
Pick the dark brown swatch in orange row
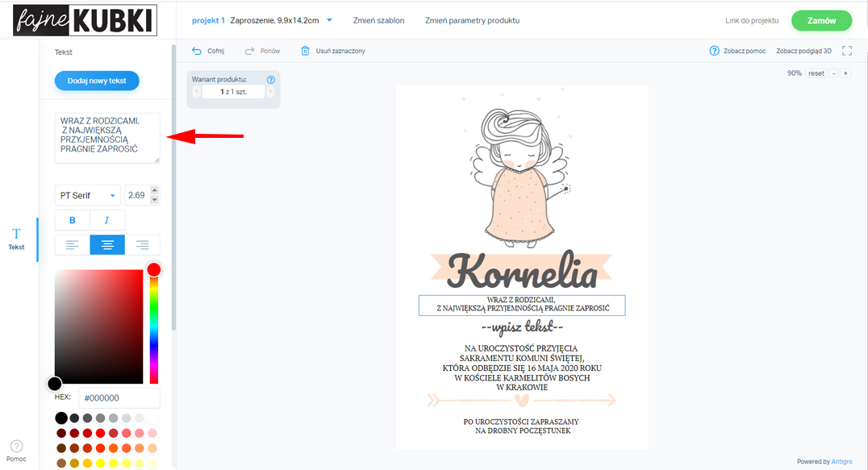(x=61, y=448)
